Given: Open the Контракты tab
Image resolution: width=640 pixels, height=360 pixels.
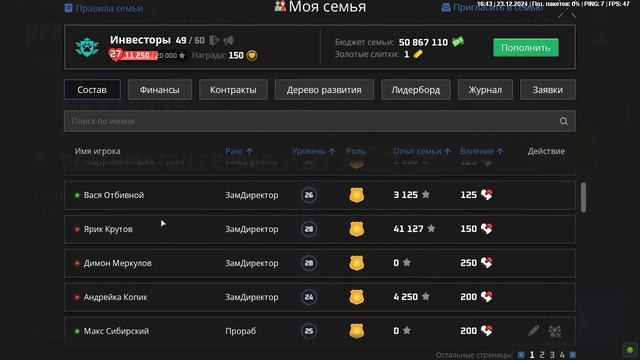Looking at the screenshot, I should coord(233,90).
